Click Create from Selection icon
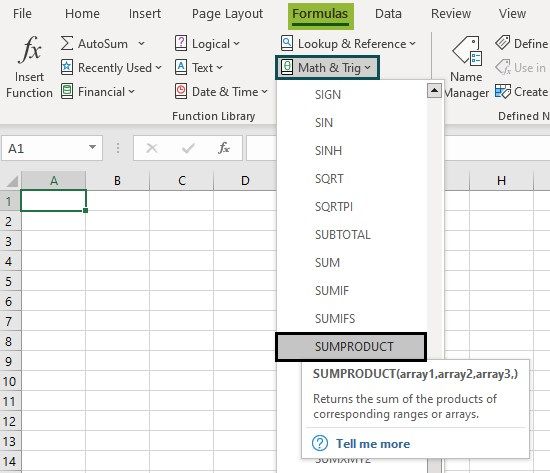This screenshot has width=550, height=473. (x=503, y=92)
